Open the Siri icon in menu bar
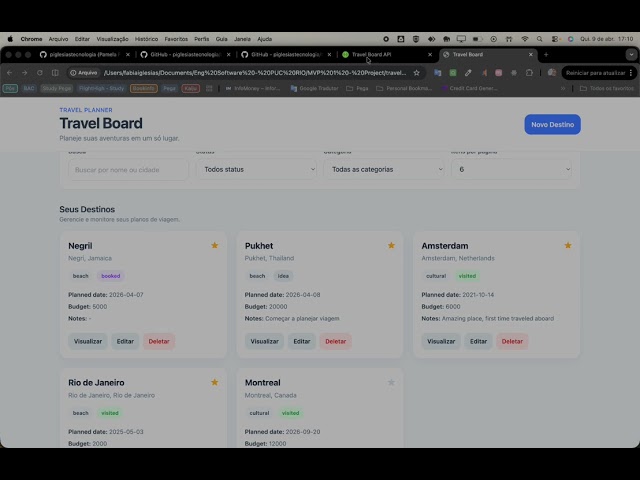Screen dimensions: 640x480 click(571, 39)
